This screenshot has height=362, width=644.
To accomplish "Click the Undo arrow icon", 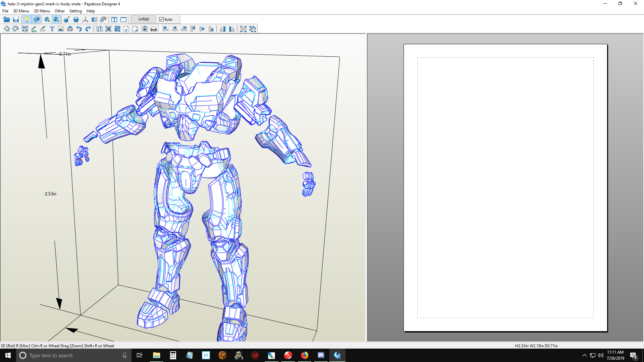I will 79,29.
